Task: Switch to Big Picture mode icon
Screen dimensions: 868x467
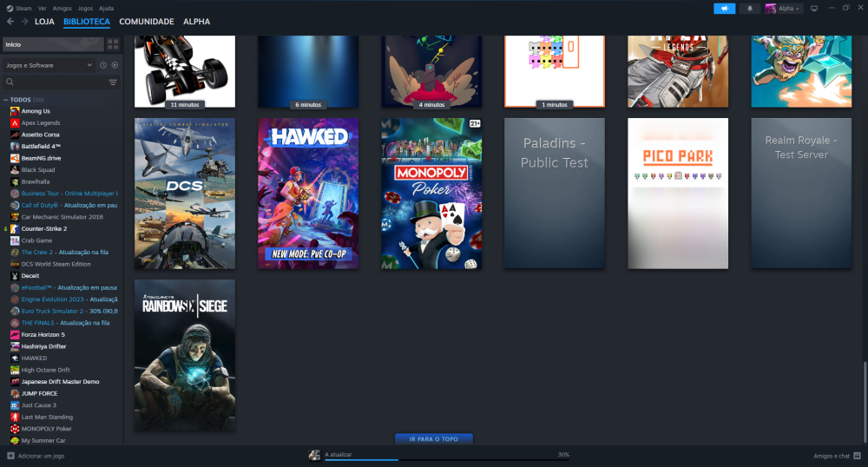Action: [814, 8]
